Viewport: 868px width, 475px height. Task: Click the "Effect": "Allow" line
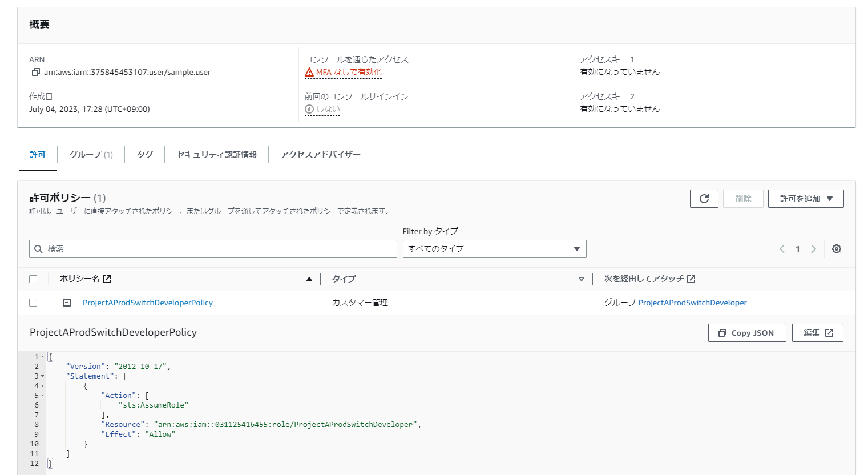138,434
